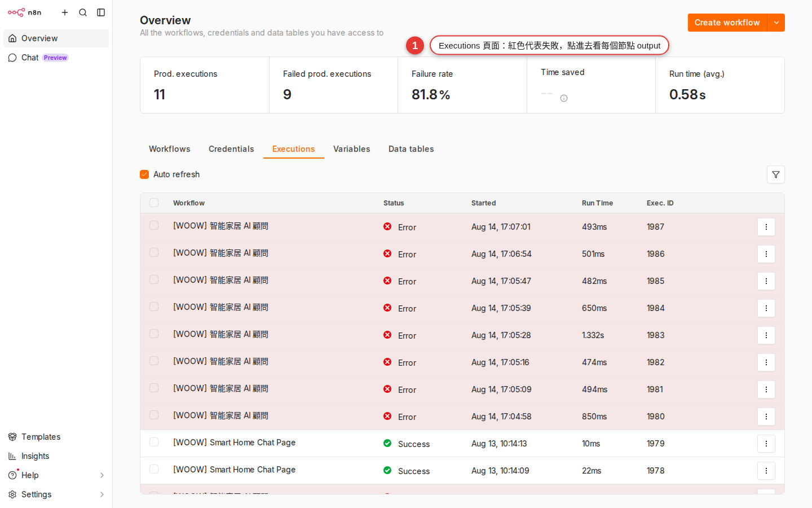Click the Overview home icon

point(12,38)
